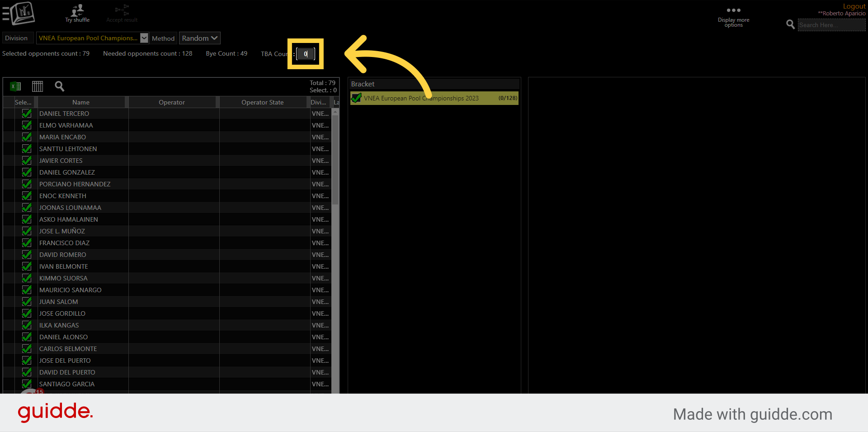868x432 pixels.
Task: Sort by Operator State column header
Action: (263, 102)
